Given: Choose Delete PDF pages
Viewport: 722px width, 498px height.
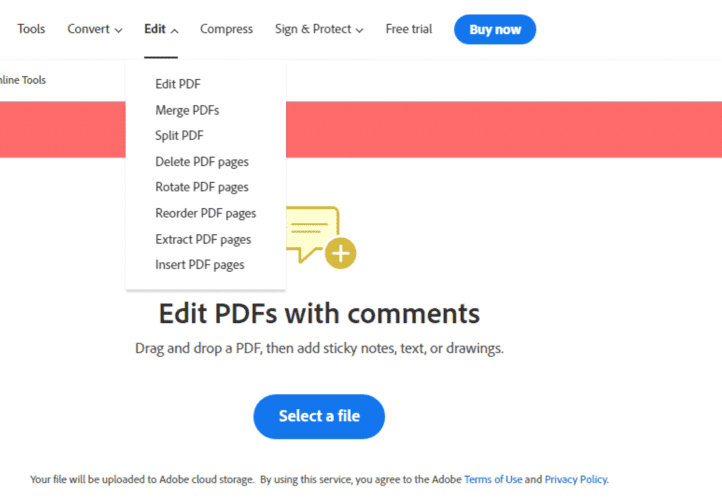Looking at the screenshot, I should (202, 162).
